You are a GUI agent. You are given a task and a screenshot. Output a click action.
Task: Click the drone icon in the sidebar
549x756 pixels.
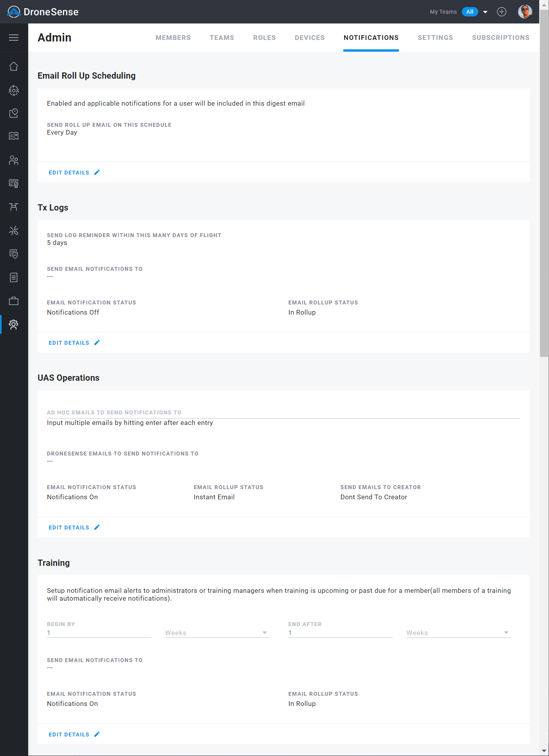(x=14, y=207)
